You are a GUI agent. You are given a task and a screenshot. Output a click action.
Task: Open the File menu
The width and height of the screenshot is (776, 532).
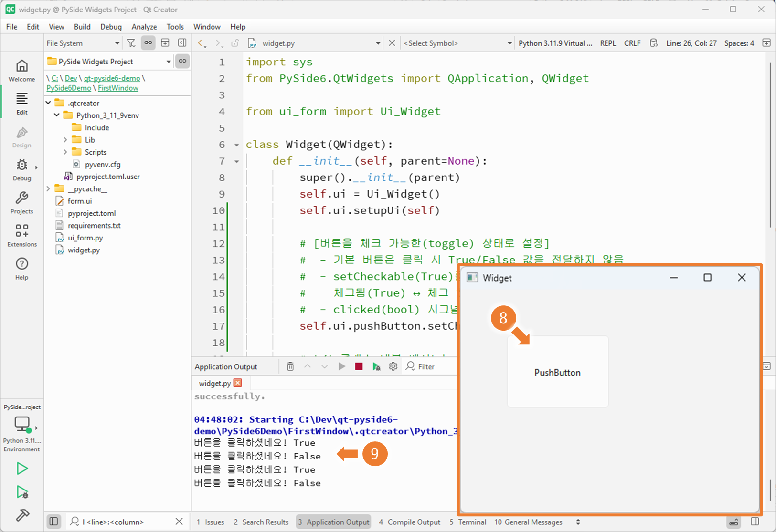point(12,27)
